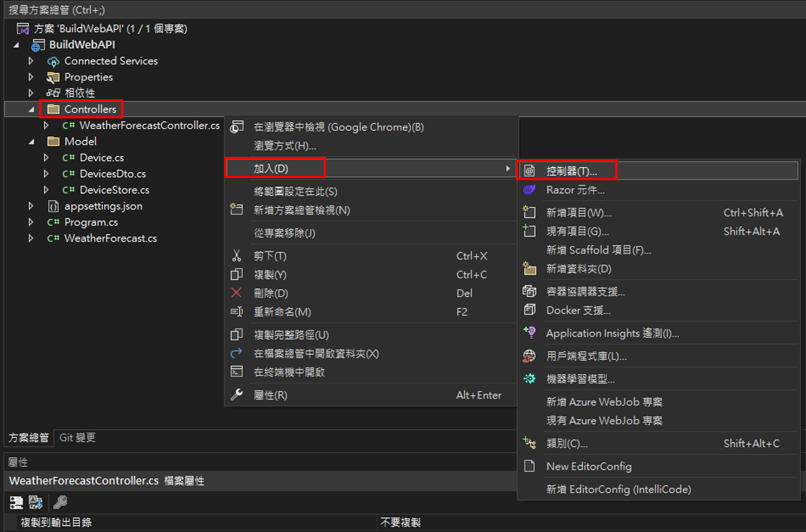The width and height of the screenshot is (806, 532).
Task: Select 新增 EditorConfig (IntelliCode)
Action: 619,489
